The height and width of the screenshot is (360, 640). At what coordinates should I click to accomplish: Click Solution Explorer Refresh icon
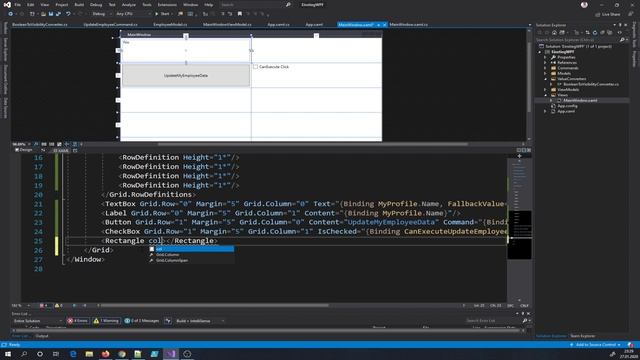click(595, 32)
